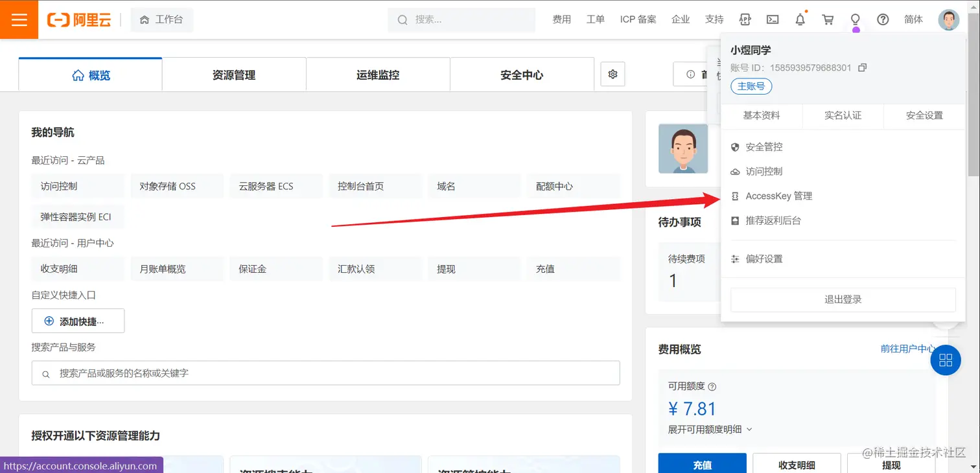Open the notification bell
This screenshot has width=980, height=473.
pos(800,19)
